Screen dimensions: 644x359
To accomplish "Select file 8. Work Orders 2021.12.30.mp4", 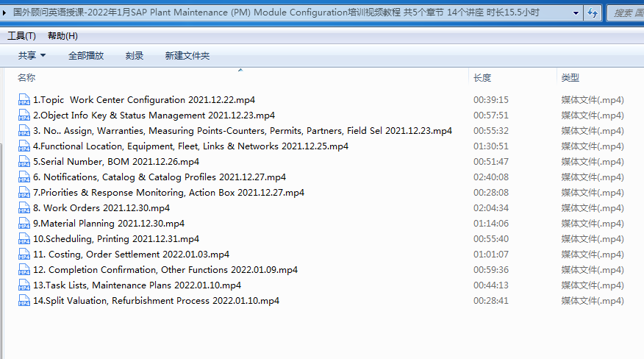I will point(101,208).
